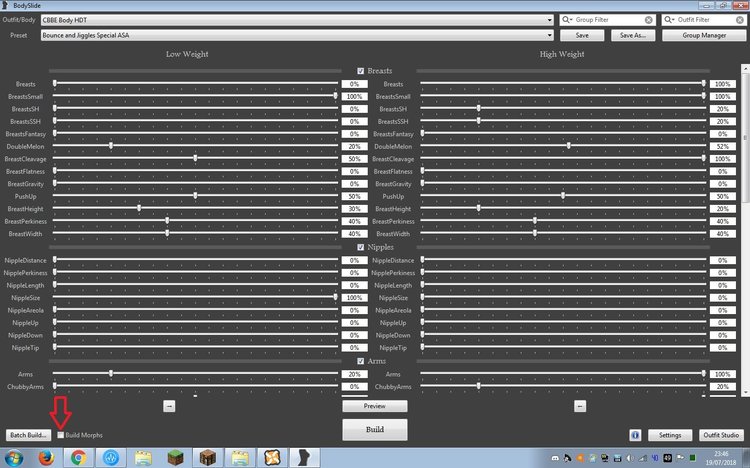The height and width of the screenshot is (468, 750).
Task: Click the minus button under High Weight
Action: coord(580,406)
